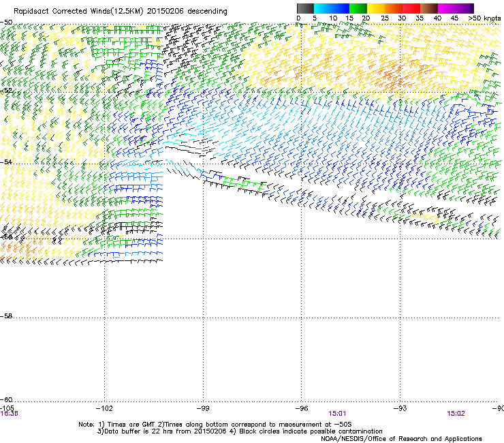Click the purple '16:36' swath time label
The width and height of the screenshot is (504, 443).
9,414
